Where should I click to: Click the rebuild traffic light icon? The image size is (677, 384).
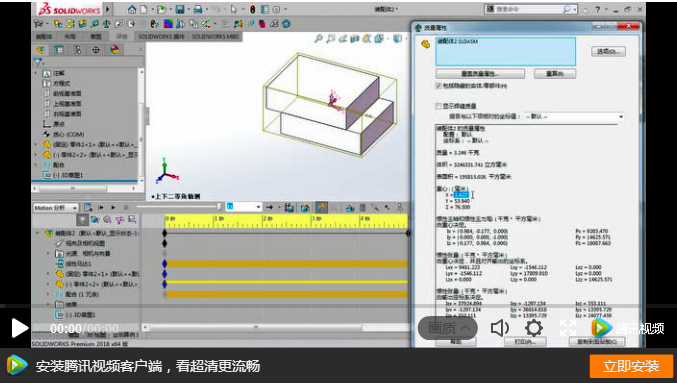(x=253, y=9)
